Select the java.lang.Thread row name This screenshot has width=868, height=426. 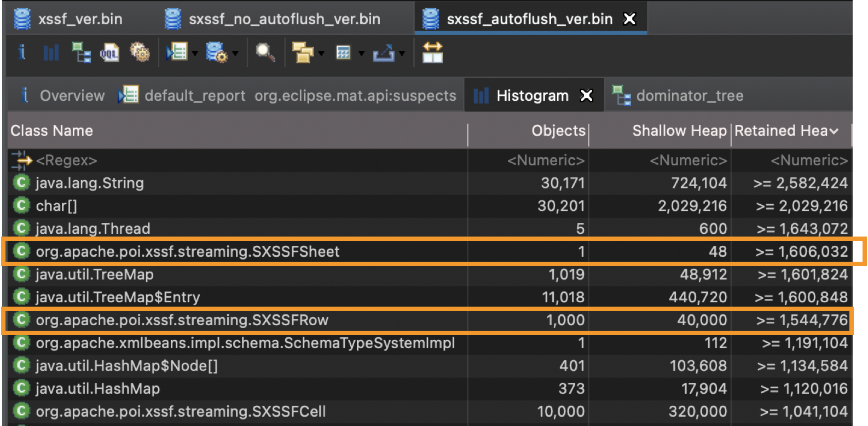(92, 228)
